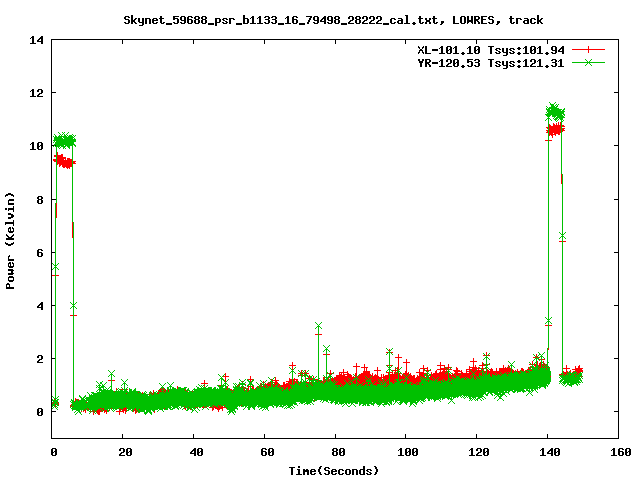Click the x-axis tick label 60
The width and height of the screenshot is (640, 480).
pos(267,452)
